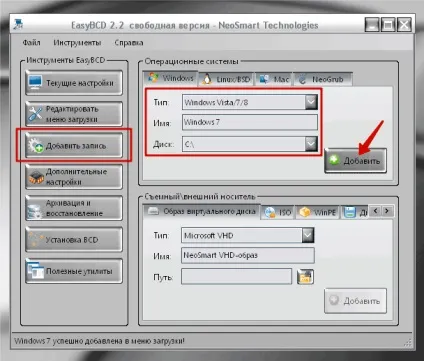424x361 pixels.
Task: Click Добавить in Съемный носитель
Action: tap(355, 301)
